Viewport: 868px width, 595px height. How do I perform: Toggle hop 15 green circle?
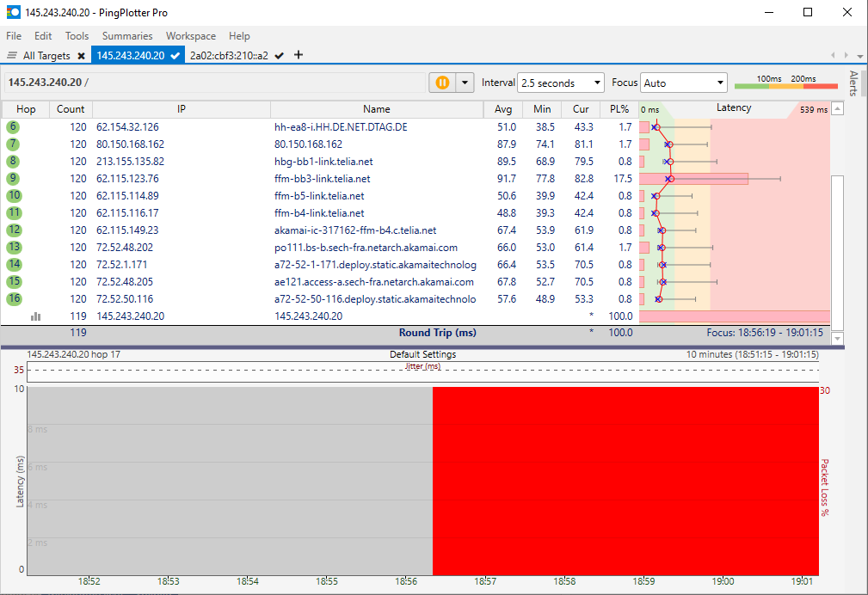click(14, 281)
